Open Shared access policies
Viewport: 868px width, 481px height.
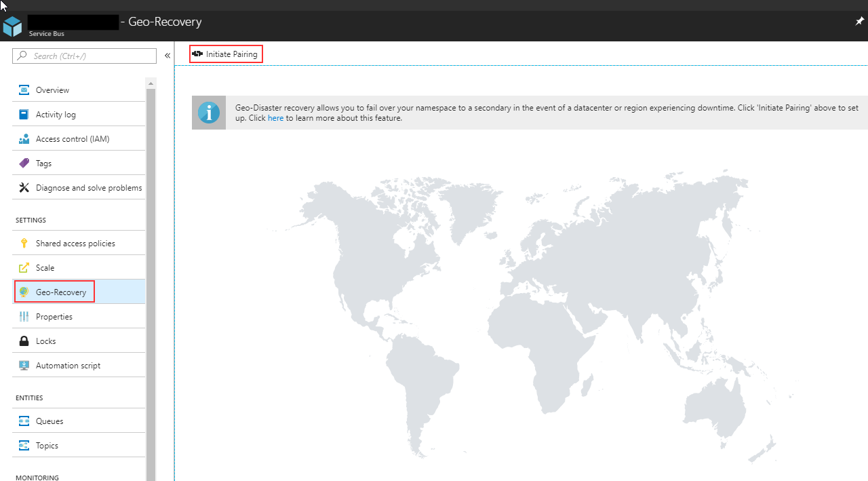pyautogui.click(x=79, y=243)
